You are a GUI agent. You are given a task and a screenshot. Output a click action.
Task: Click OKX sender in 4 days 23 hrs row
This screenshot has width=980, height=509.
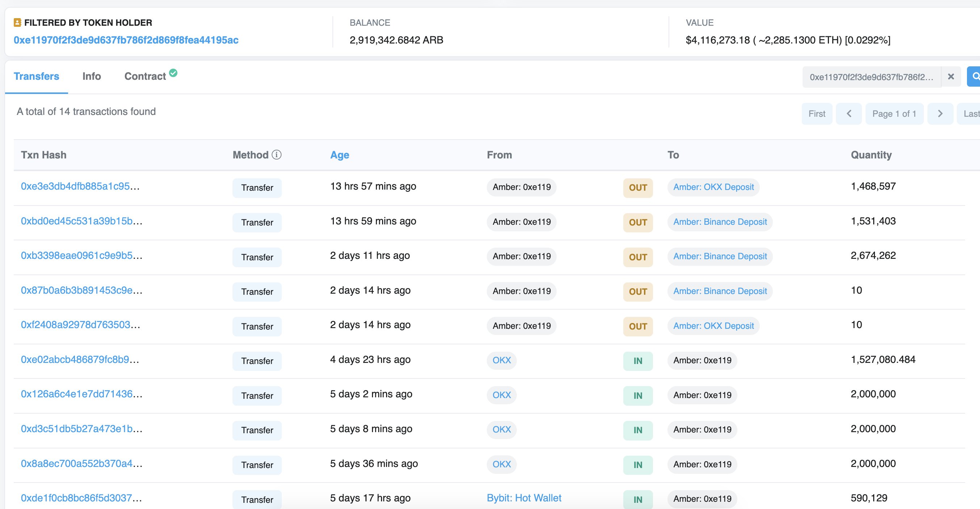point(502,360)
